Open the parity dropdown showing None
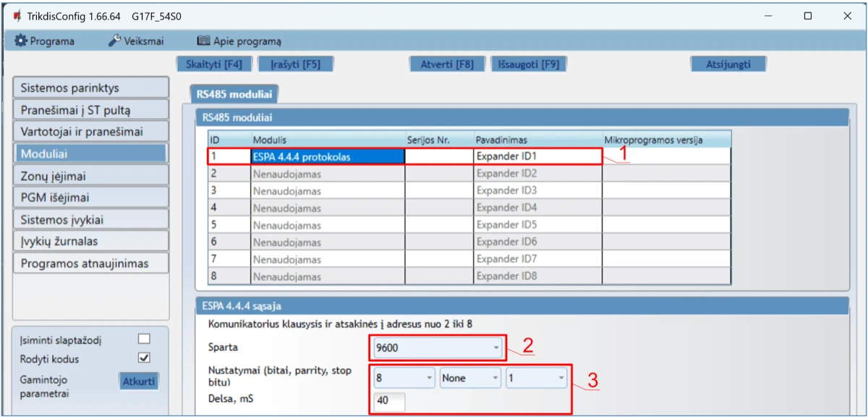This screenshot has height=419, width=868. [x=470, y=378]
